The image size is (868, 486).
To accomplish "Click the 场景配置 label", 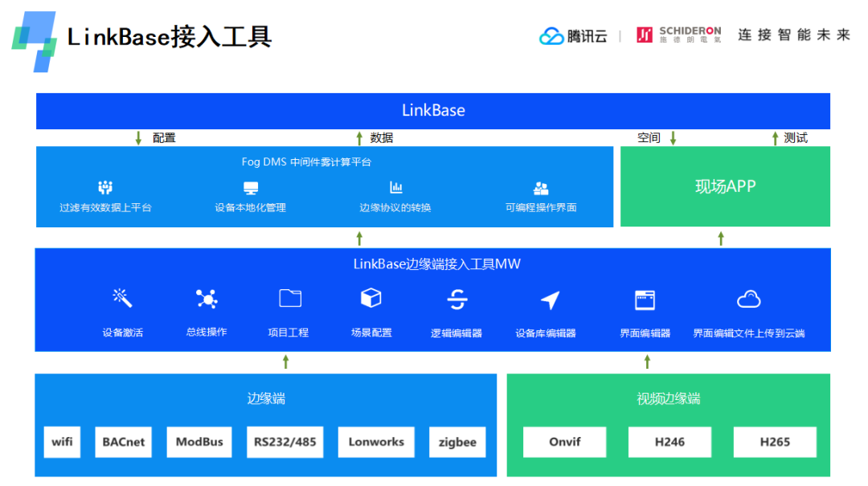I will point(371,333).
